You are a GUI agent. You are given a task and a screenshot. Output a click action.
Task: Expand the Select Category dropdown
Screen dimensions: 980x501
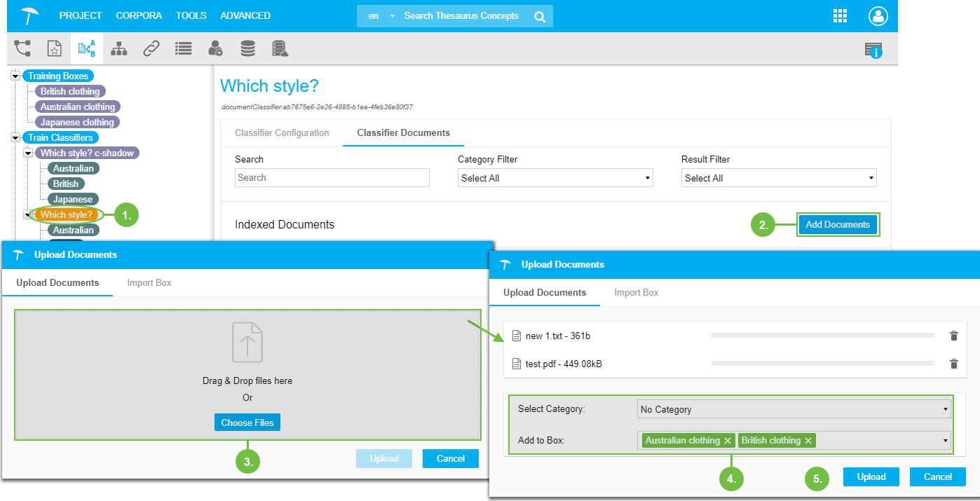(x=794, y=409)
